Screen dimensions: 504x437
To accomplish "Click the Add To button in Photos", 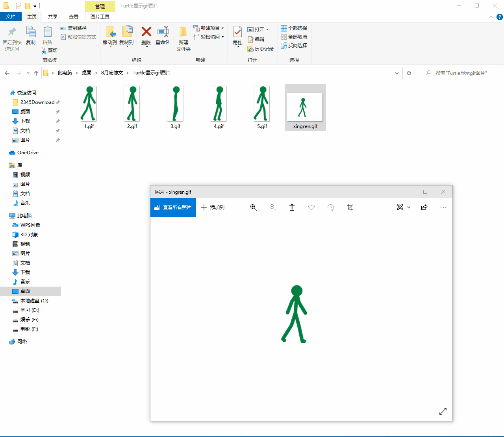I will (213, 207).
